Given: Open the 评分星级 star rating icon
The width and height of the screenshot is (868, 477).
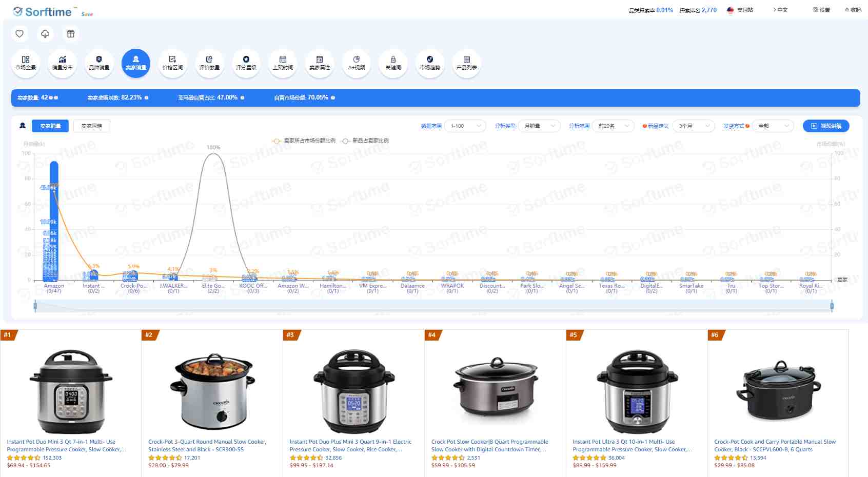Looking at the screenshot, I should 246,63.
